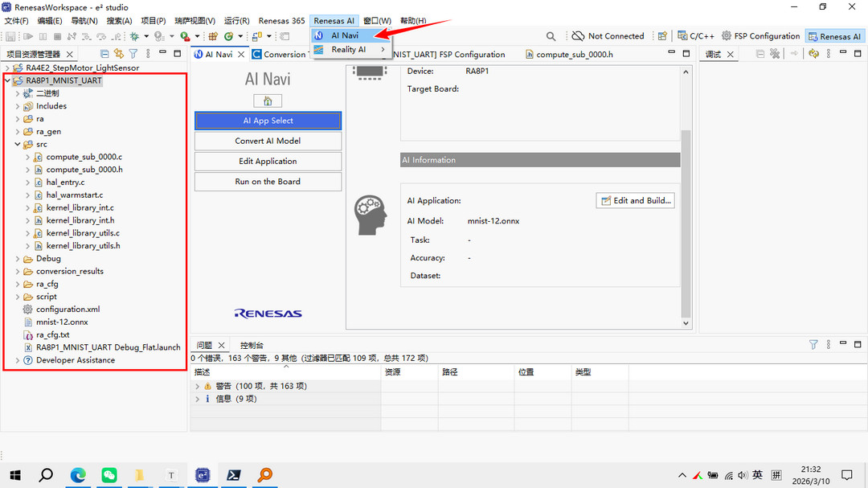Open the External Tools dropdown arrow

pyautogui.click(x=197, y=36)
